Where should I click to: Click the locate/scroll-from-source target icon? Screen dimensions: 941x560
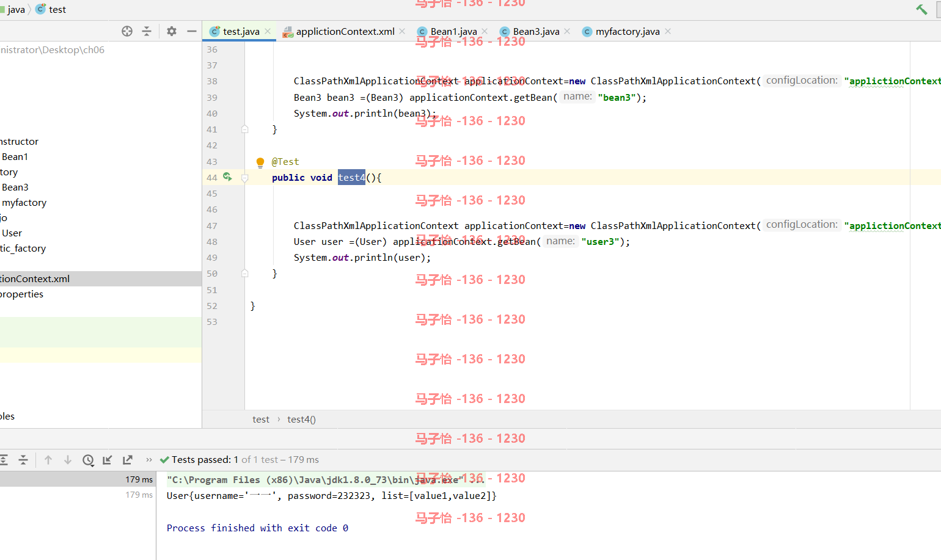[127, 31]
